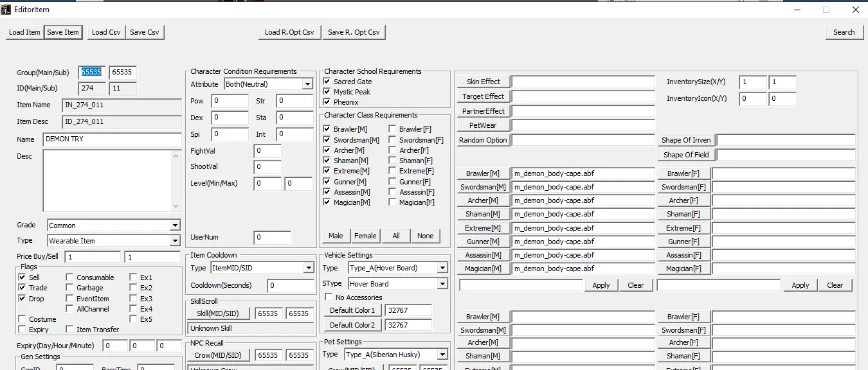
Task: Click the Swordsman[M] model button with cape file
Action: pyautogui.click(x=484, y=187)
